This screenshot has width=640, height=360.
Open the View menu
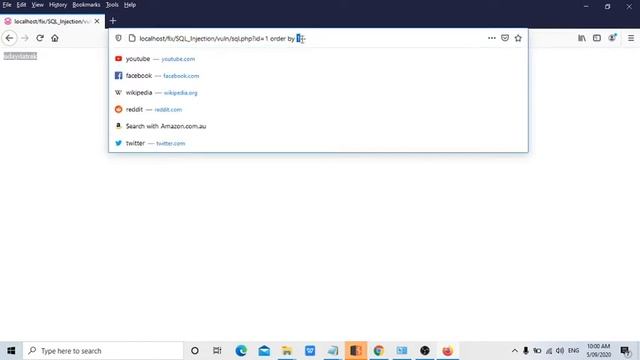pos(38,5)
